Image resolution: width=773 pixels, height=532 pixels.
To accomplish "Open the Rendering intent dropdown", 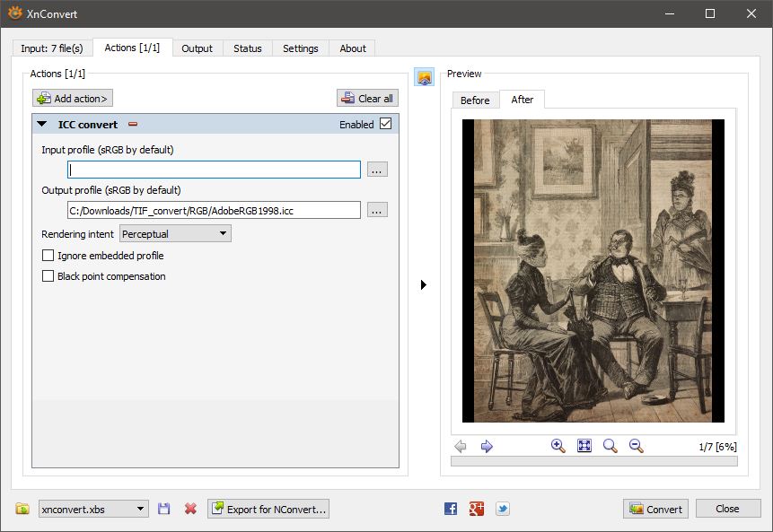I will 175,233.
